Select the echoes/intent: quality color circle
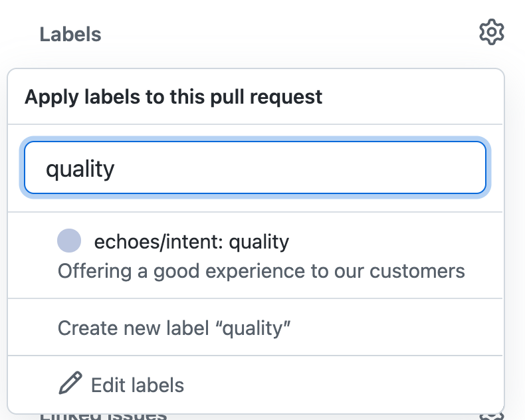525x420 pixels. [69, 241]
